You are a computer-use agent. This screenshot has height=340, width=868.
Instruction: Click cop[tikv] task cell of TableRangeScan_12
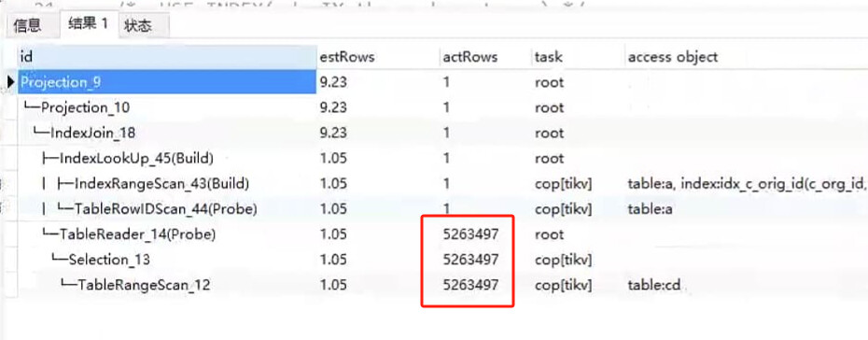coord(564,285)
